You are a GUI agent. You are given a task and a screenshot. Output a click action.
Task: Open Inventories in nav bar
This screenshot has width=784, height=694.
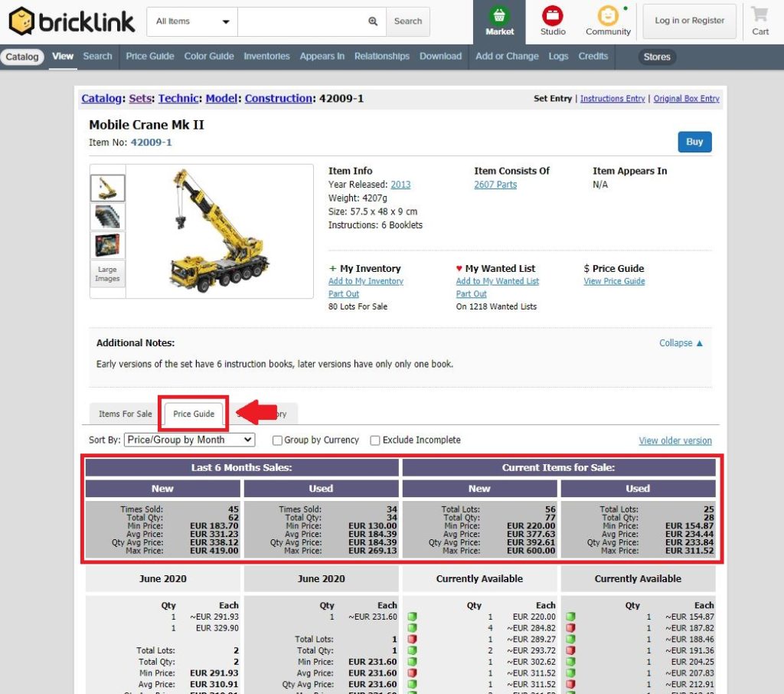point(266,56)
